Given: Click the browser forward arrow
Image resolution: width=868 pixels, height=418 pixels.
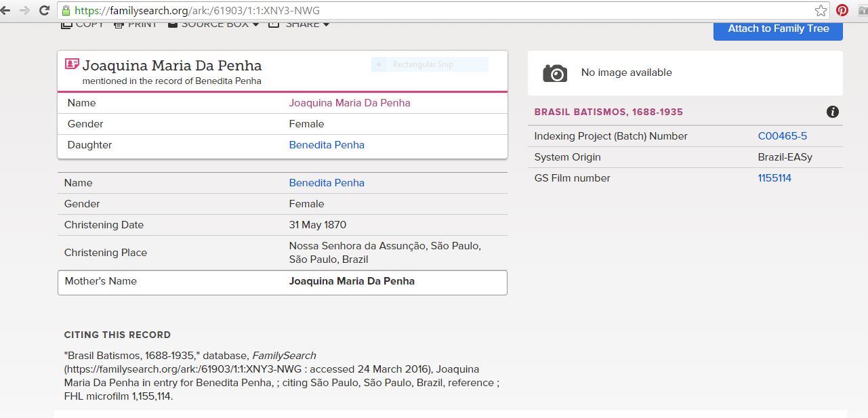Looking at the screenshot, I should point(25,10).
